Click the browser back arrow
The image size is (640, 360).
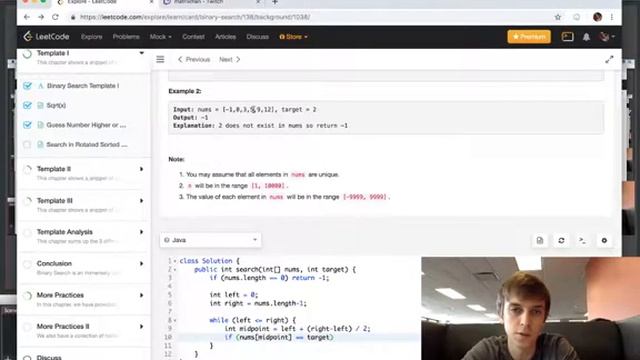coord(27,17)
